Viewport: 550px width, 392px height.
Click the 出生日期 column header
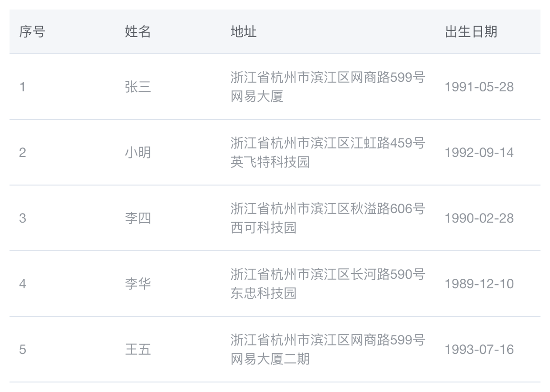(x=471, y=32)
